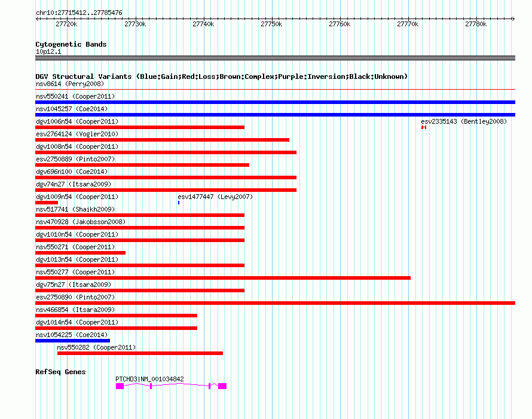Open dgv1013n54 (Cooper2011) variant label
Screen dimensions: 532x419
(77, 259)
